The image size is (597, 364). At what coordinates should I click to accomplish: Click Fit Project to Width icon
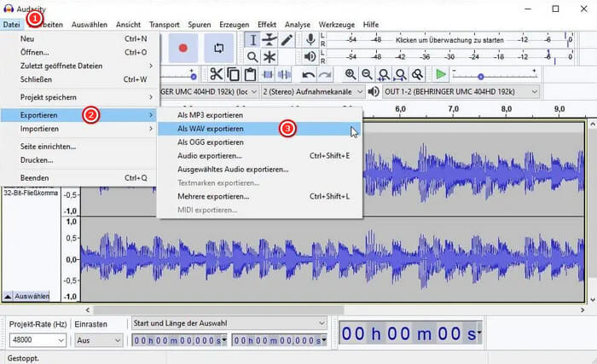401,74
